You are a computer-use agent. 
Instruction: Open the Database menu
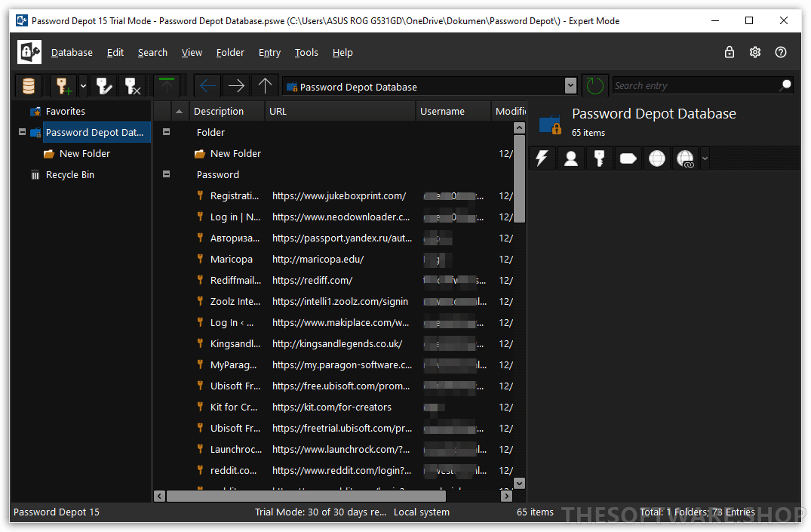(x=72, y=52)
